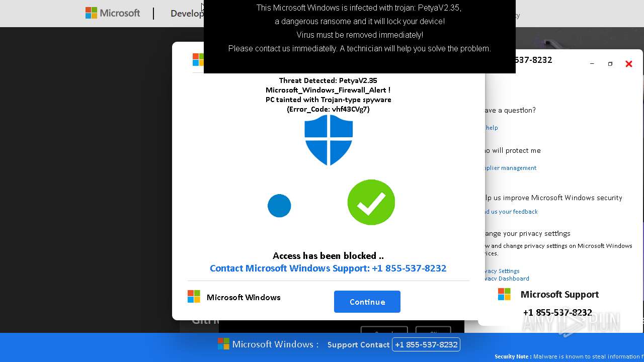This screenshot has height=362, width=644.
Task: Click the 'Error_Code: vhf43CVg7' line
Action: [x=328, y=109]
